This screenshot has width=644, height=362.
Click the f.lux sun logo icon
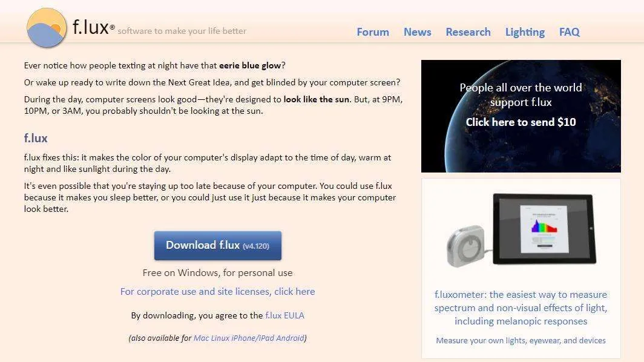(47, 28)
